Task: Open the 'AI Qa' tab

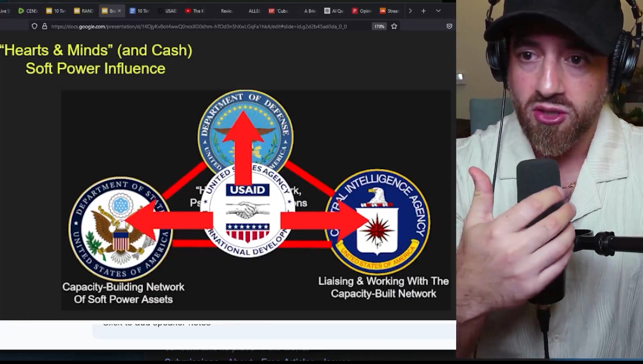Action: tap(334, 11)
